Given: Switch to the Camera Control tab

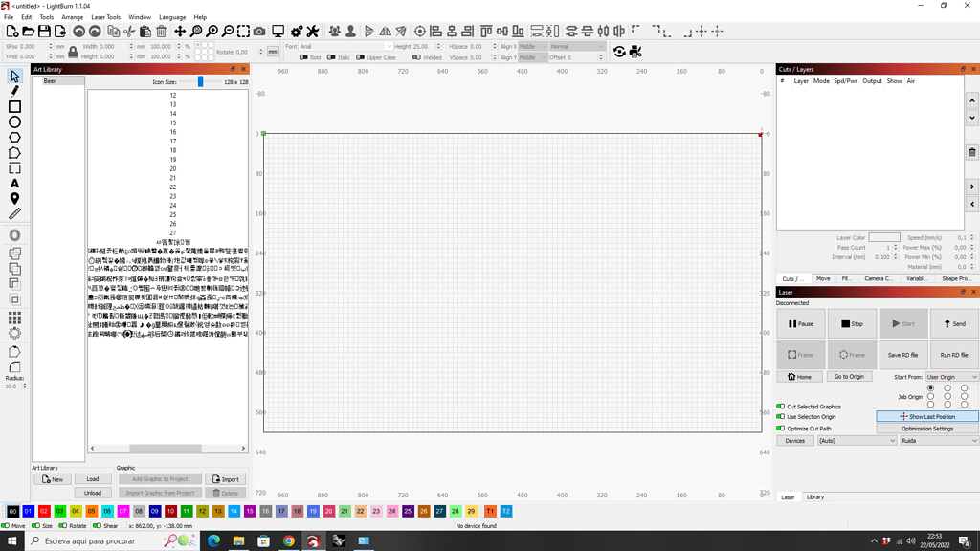Looking at the screenshot, I should [x=879, y=278].
